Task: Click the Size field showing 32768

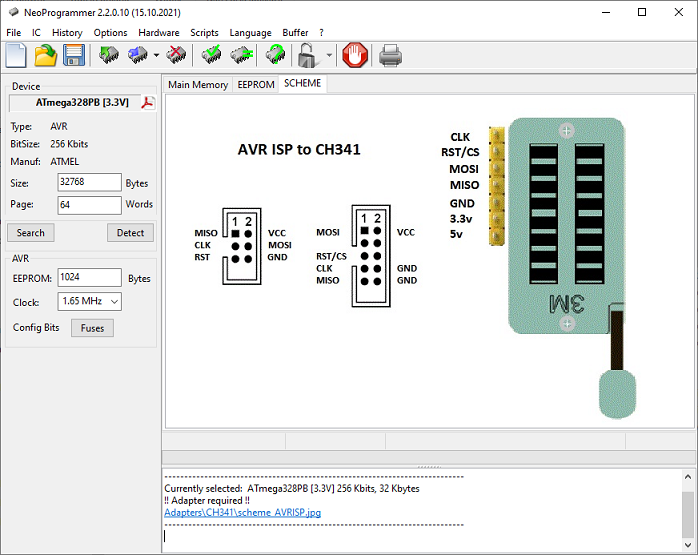Action: point(89,182)
